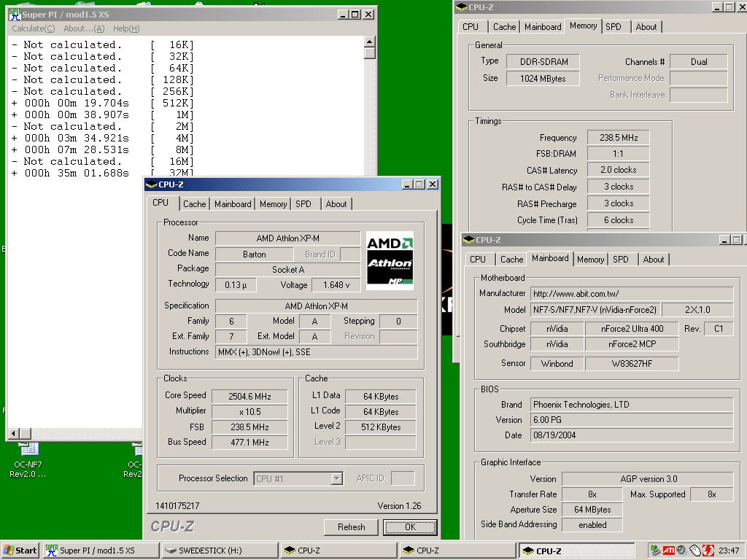The height and width of the screenshot is (560, 747).
Task: Click Super PI vertical scrollbar up arrow
Action: click(x=370, y=42)
